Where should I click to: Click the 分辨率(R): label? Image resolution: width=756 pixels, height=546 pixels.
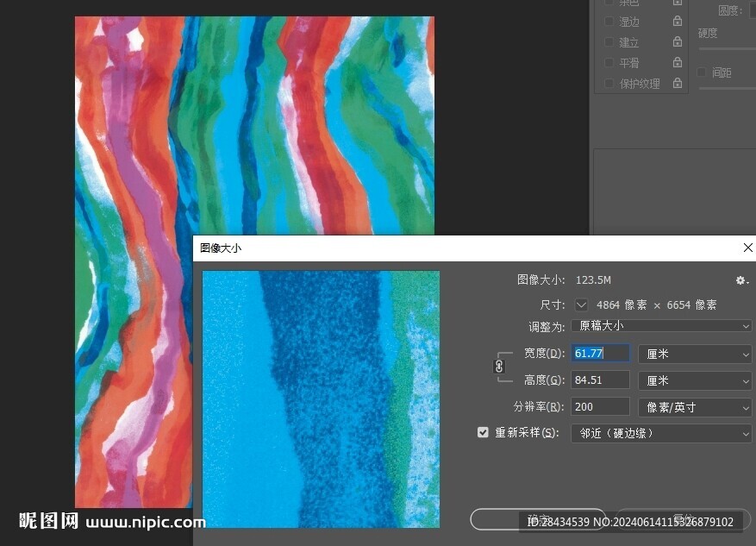539,406
